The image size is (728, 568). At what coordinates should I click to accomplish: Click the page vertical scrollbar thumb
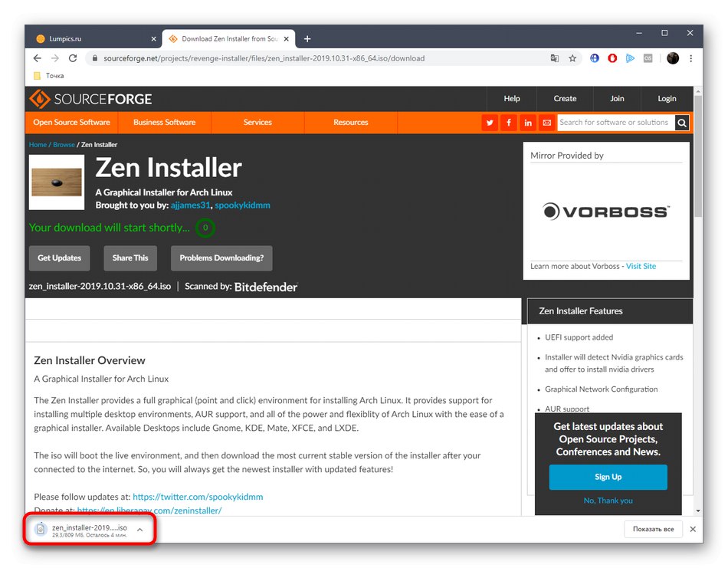tap(698, 156)
